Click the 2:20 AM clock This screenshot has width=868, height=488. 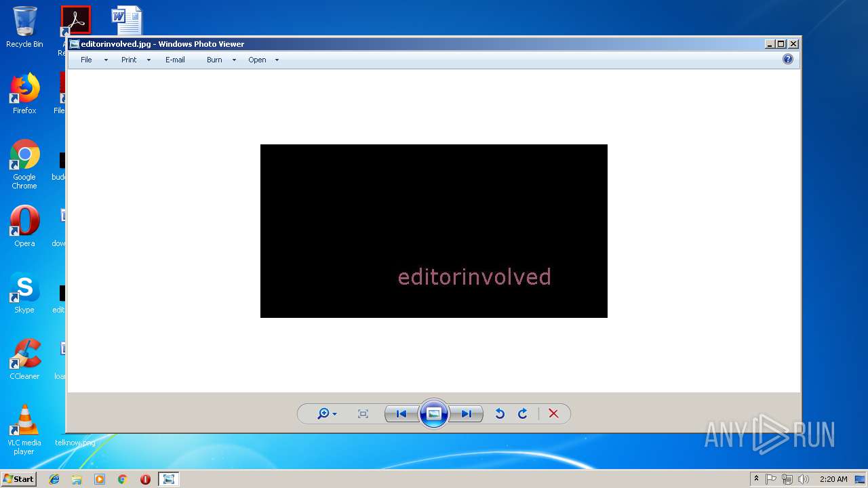point(833,479)
